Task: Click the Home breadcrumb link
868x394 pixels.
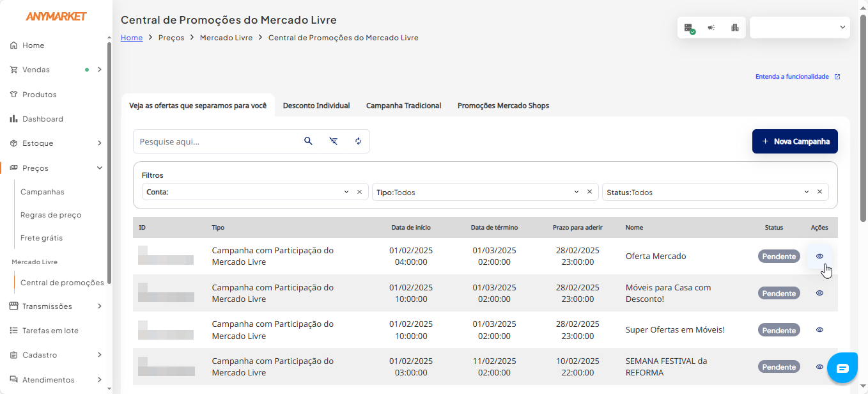Action: click(x=132, y=38)
